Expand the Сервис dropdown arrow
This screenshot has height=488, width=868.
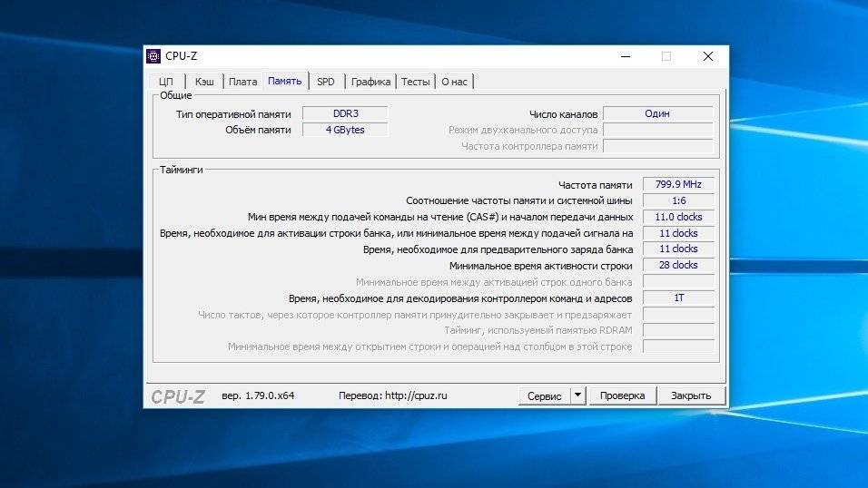[x=577, y=395]
